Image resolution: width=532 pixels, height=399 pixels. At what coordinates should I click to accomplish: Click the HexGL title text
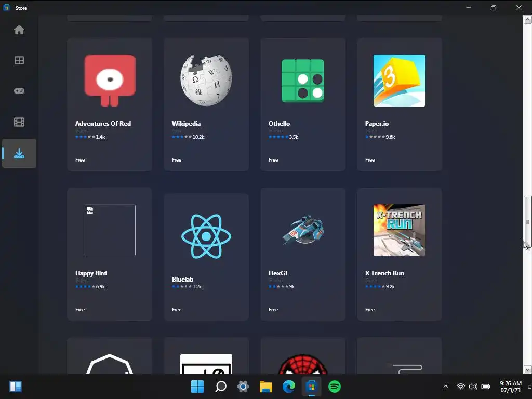tap(278, 273)
